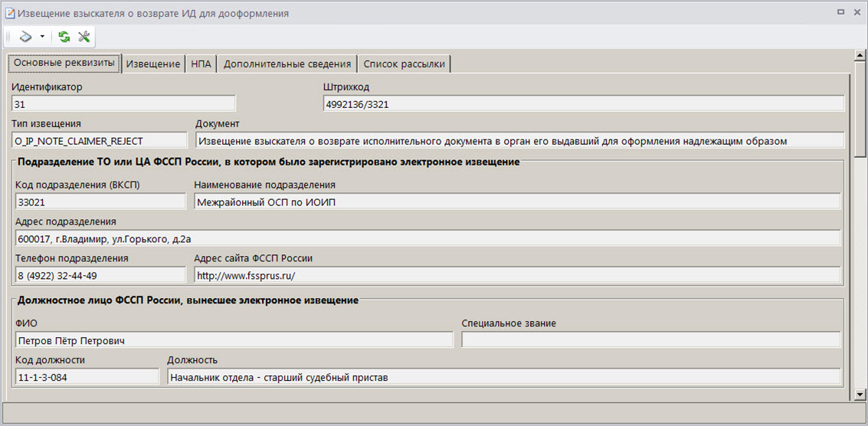
Task: Select the Основные реквизиты tab
Action: [x=64, y=63]
